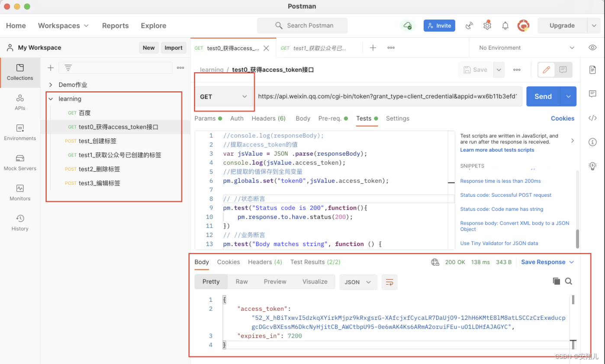The height and width of the screenshot is (364, 605).
Task: Open the notifications bell
Action: 505,26
